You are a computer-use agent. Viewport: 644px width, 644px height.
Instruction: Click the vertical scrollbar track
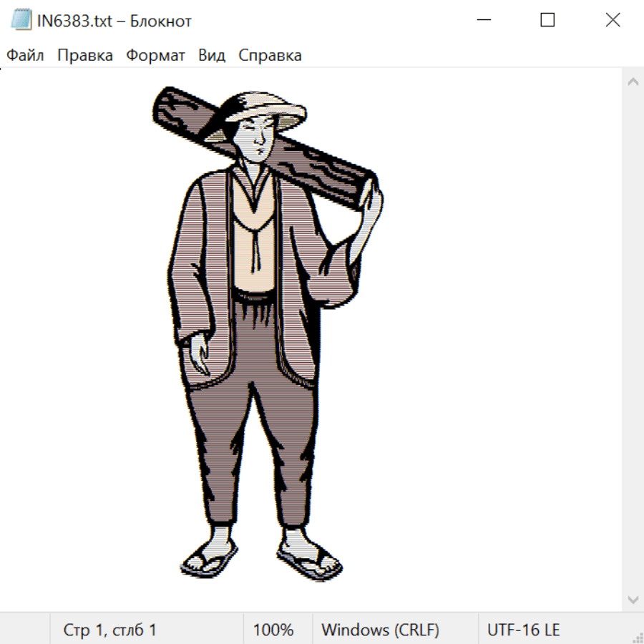(633, 340)
